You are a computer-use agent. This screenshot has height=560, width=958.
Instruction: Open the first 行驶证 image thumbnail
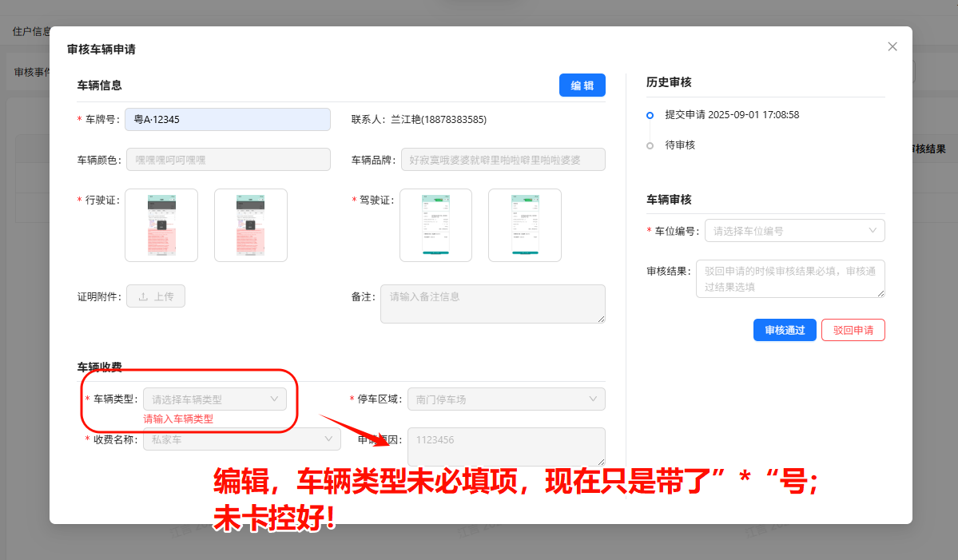pos(161,225)
